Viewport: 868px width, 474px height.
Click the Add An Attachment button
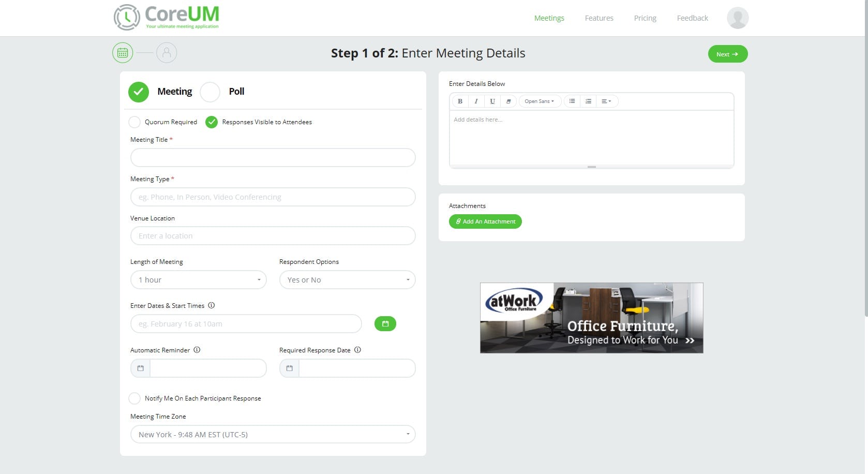485,221
